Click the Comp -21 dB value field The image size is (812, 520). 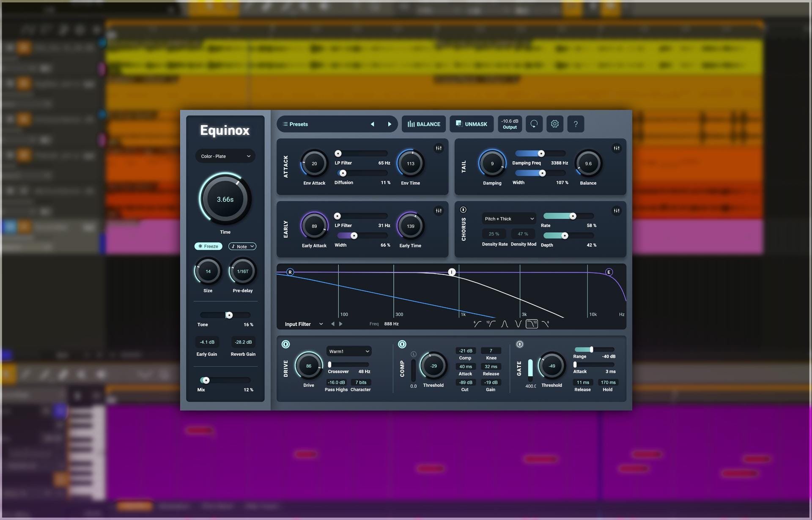pyautogui.click(x=466, y=350)
